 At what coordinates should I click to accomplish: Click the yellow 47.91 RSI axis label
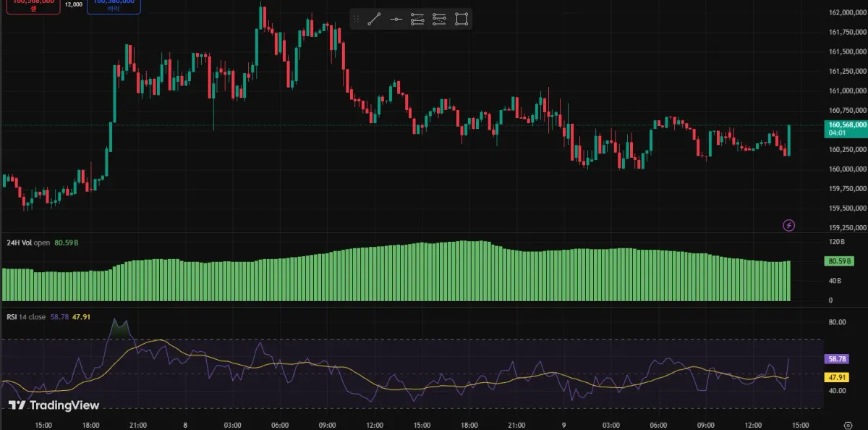(x=837, y=377)
